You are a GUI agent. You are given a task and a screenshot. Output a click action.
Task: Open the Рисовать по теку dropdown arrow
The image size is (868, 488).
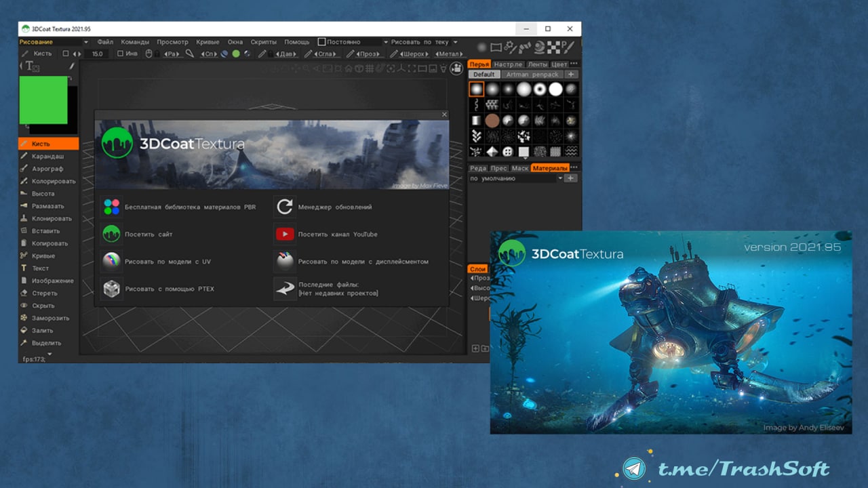click(x=455, y=42)
